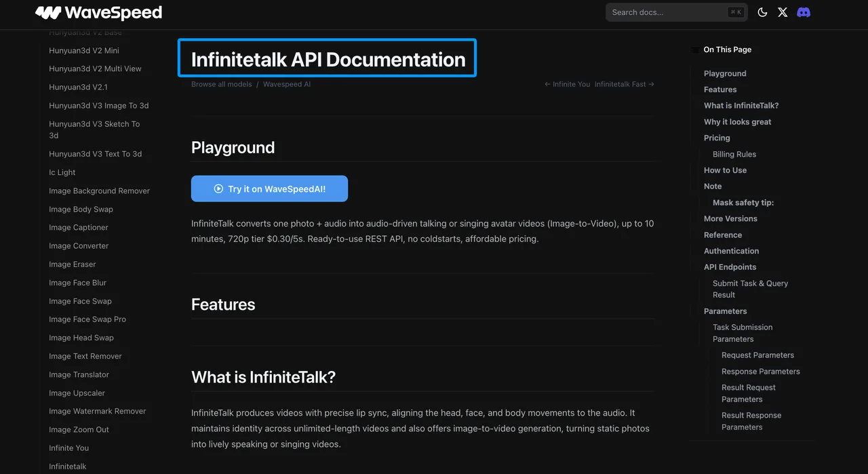
Task: Open the WaveSpeed logo home link
Action: (x=98, y=12)
